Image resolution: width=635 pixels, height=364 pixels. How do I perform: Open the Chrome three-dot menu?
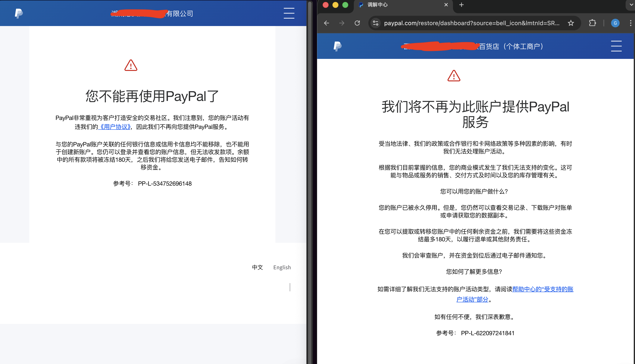631,23
